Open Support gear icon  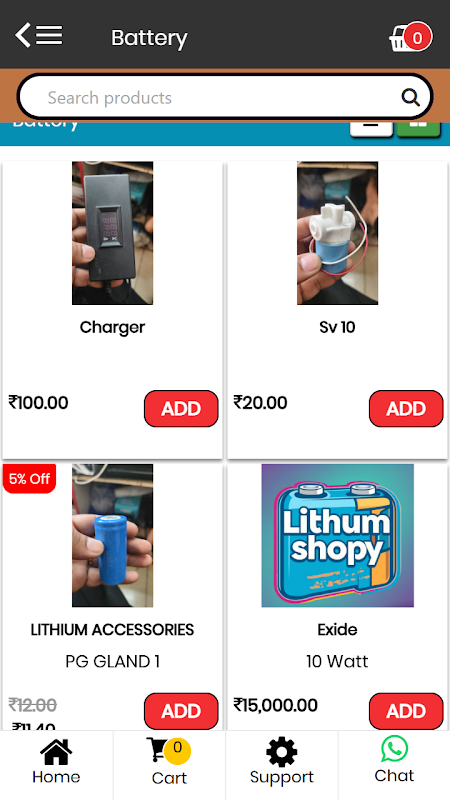(282, 762)
